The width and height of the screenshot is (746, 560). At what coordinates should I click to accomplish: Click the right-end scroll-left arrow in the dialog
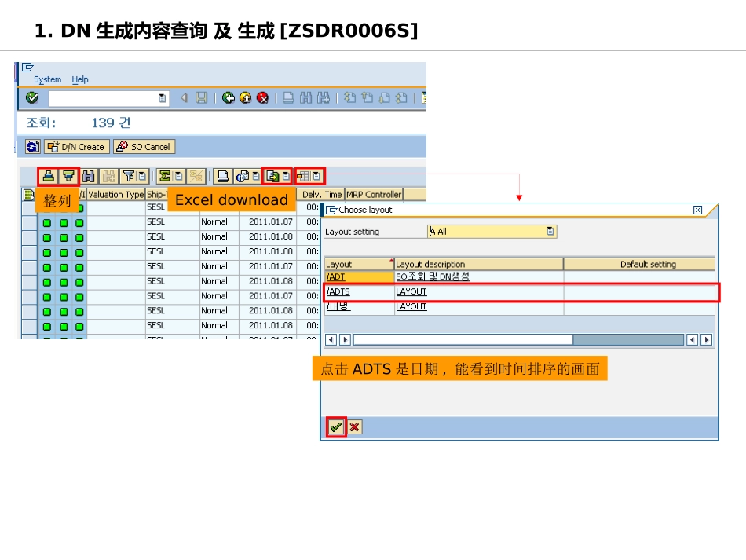click(x=693, y=340)
